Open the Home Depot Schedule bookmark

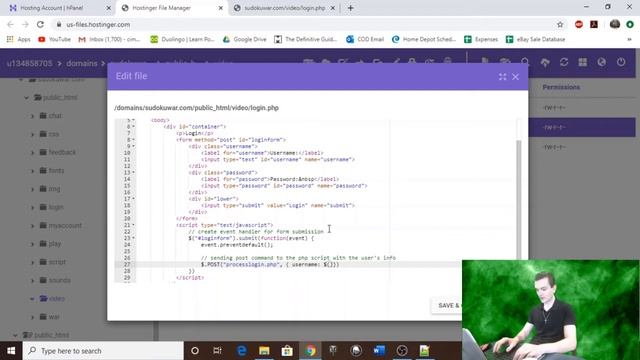pos(424,39)
